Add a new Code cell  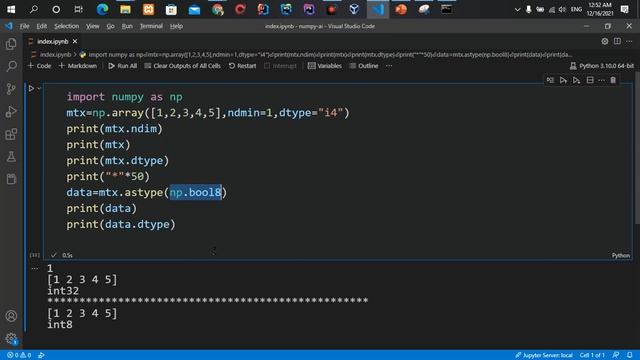click(x=39, y=66)
